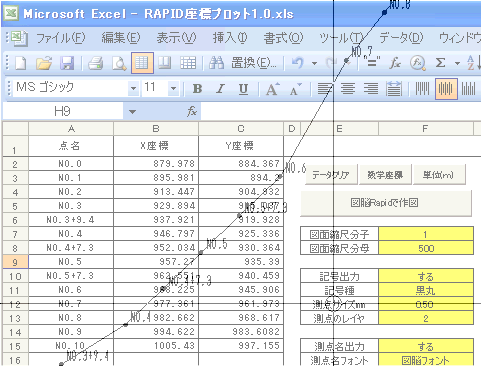
Task: Open the 挿入(I) menu
Action: 230,38
